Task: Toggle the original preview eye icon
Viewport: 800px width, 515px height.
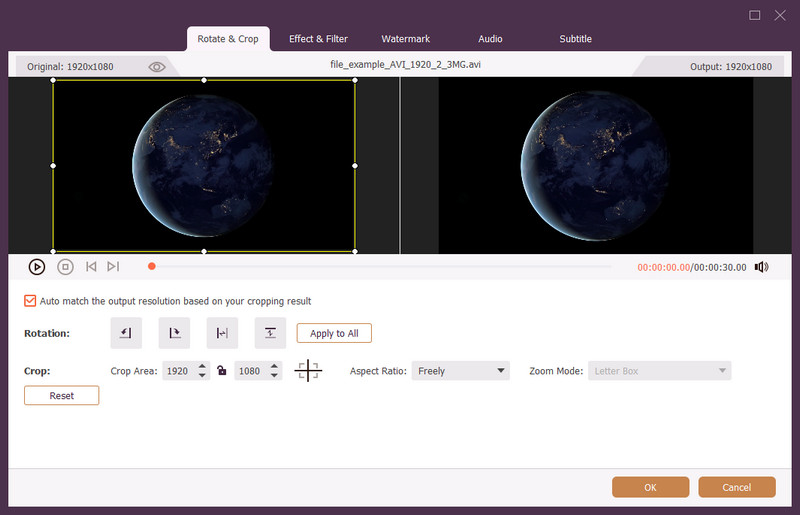Action: (157, 67)
